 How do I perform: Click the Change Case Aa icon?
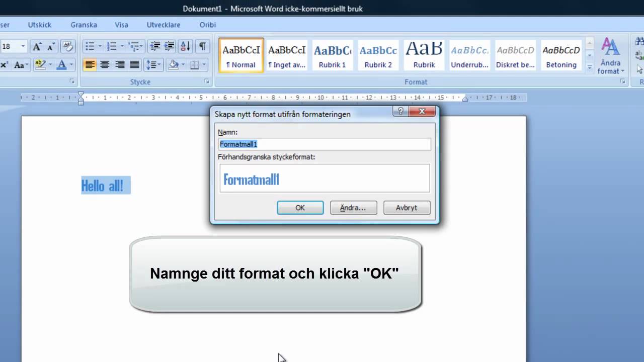tap(21, 64)
